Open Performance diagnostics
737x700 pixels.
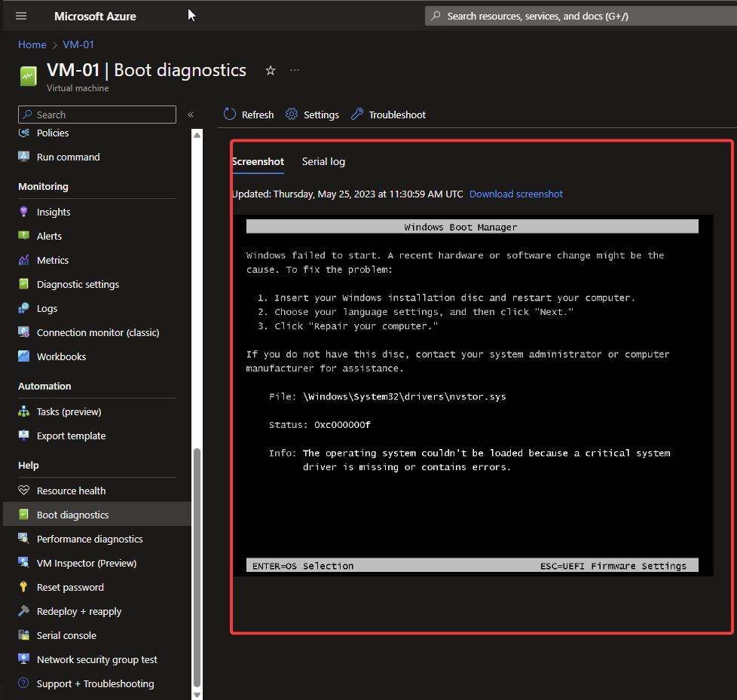point(90,539)
